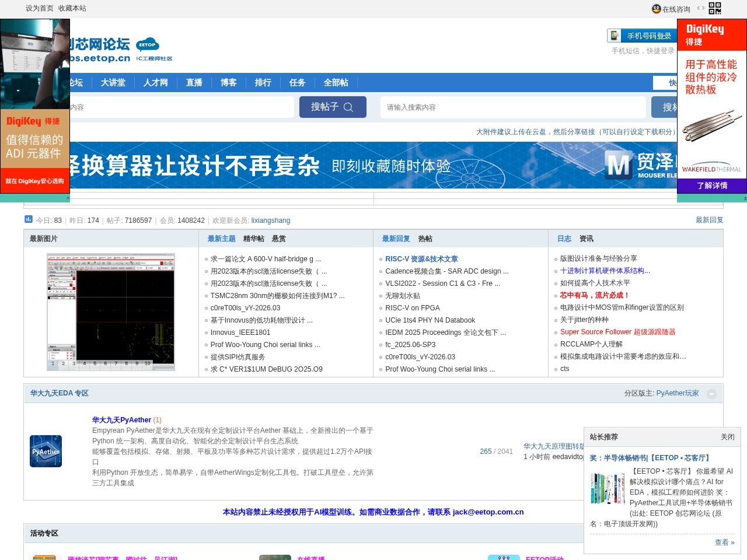Click the code brackets switch icon

coord(700,8)
